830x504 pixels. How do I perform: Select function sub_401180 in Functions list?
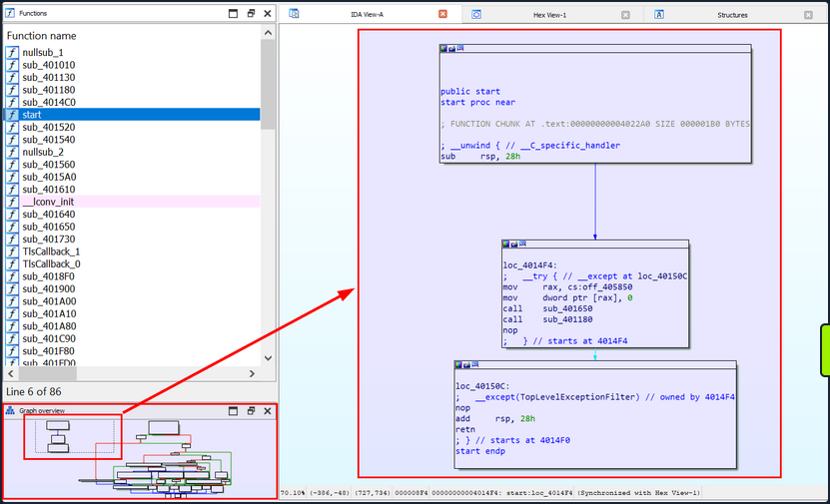click(132, 90)
